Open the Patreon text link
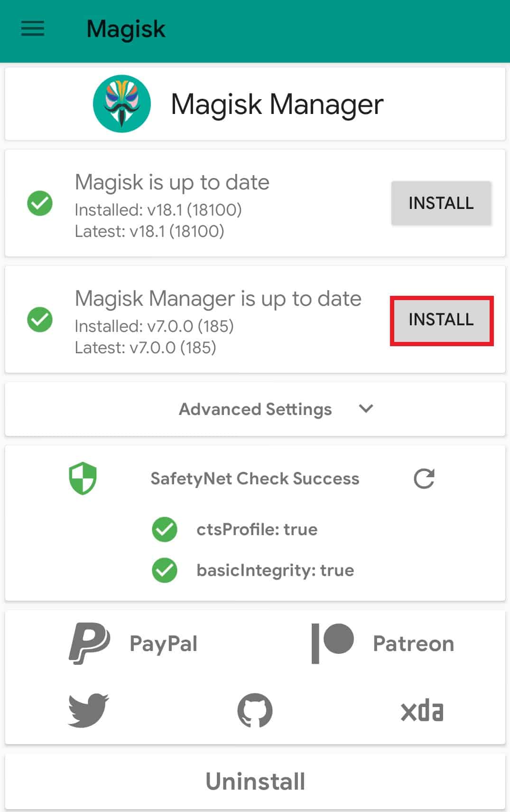This screenshot has width=510, height=812. coord(414,644)
